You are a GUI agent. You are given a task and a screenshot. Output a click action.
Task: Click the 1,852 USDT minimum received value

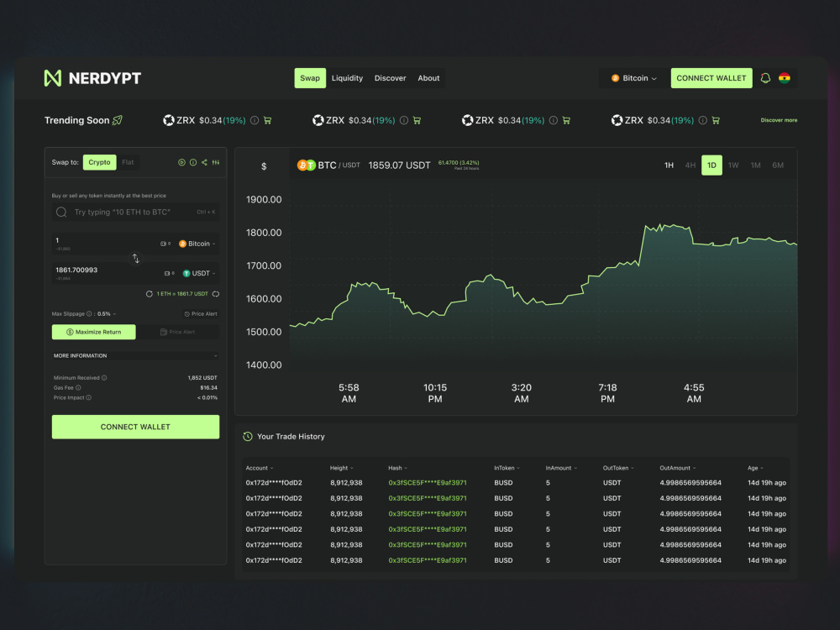coord(202,378)
